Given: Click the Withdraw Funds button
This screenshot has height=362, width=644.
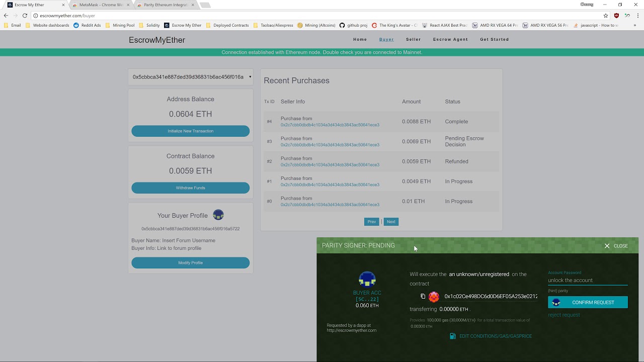Looking at the screenshot, I should coord(191,188).
